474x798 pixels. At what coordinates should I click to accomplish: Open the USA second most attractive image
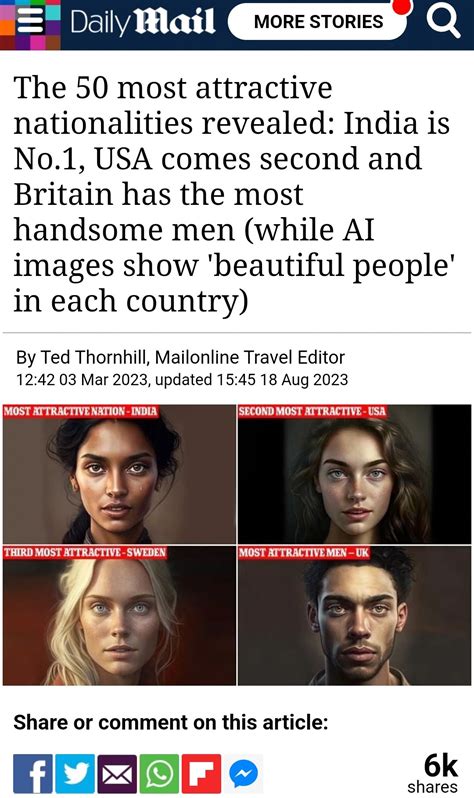(354, 474)
